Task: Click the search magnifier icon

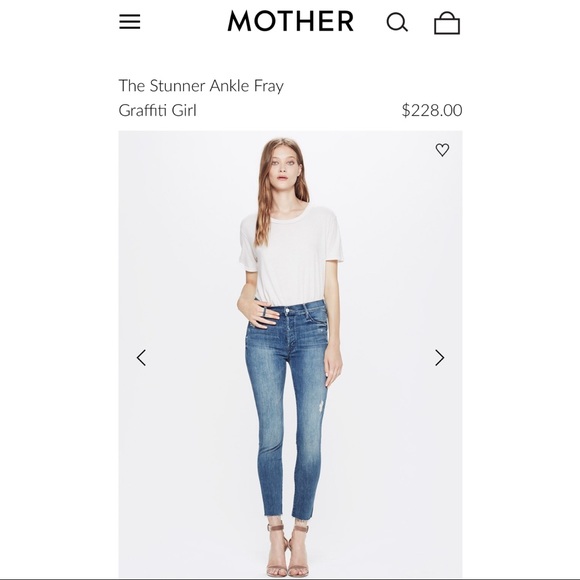Action: tap(397, 22)
